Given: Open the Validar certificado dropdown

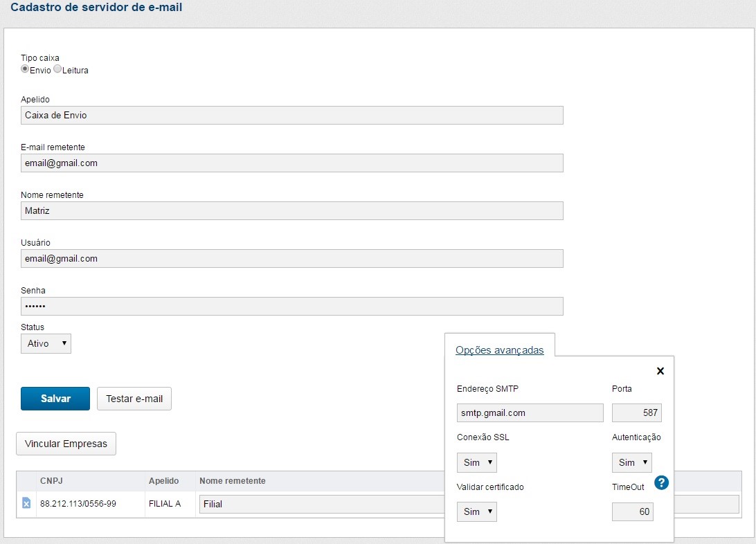Looking at the screenshot, I should (476, 511).
